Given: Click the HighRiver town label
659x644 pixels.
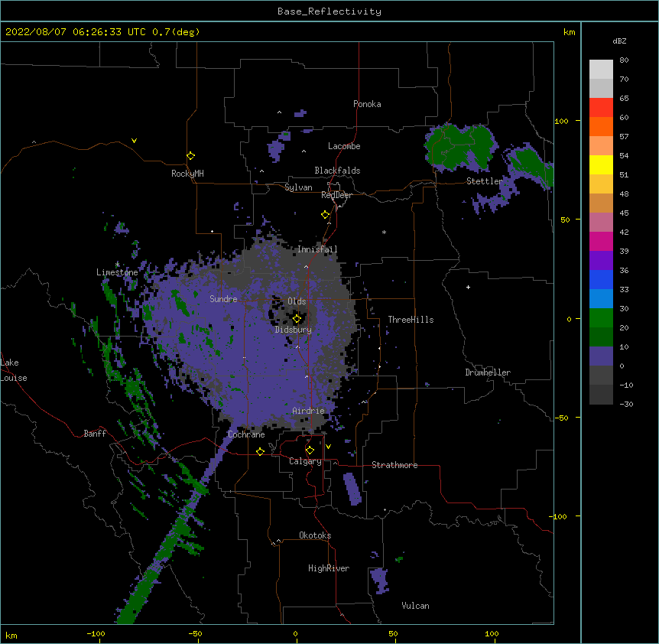Looking at the screenshot, I should (x=329, y=568).
